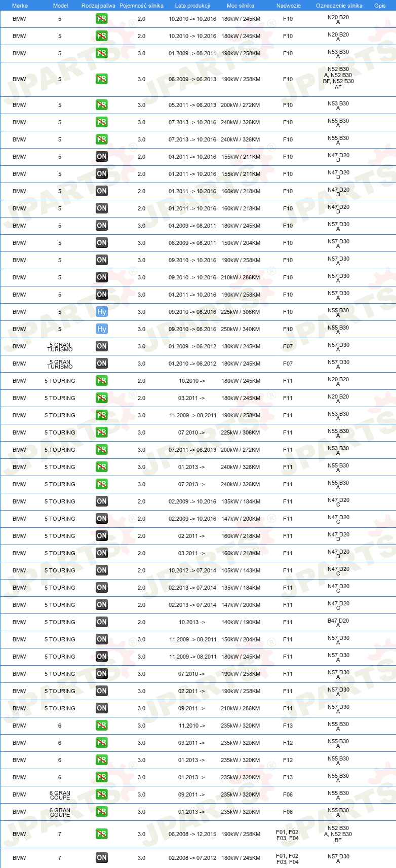Click '135kW / 184KM' cell in 02.2013 -> 07.2014 row

coord(241,588)
